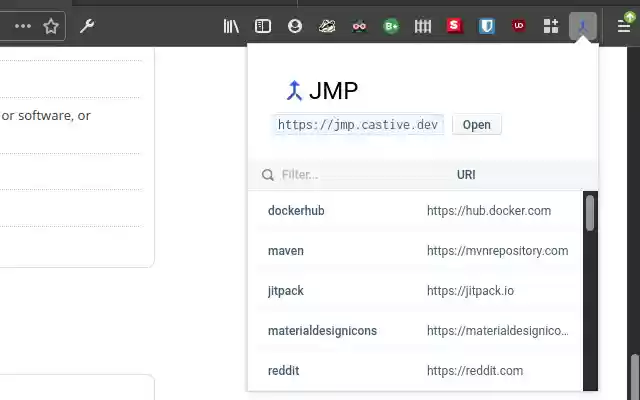
Task: Focus the jmp.castive.dev URL field
Action: (358, 124)
